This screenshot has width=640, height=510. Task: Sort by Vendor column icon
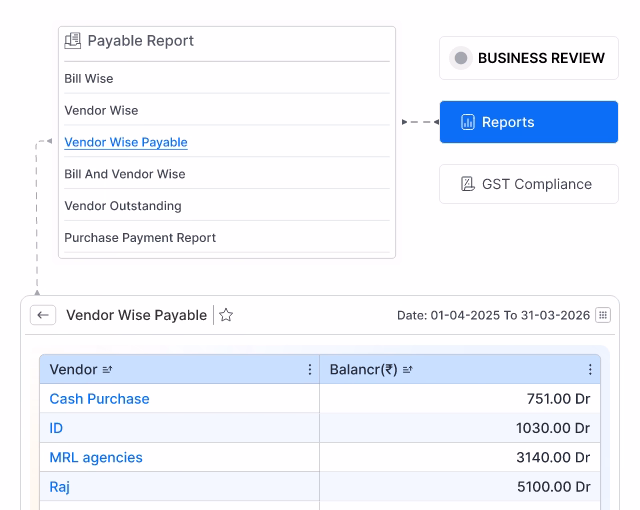point(107,370)
